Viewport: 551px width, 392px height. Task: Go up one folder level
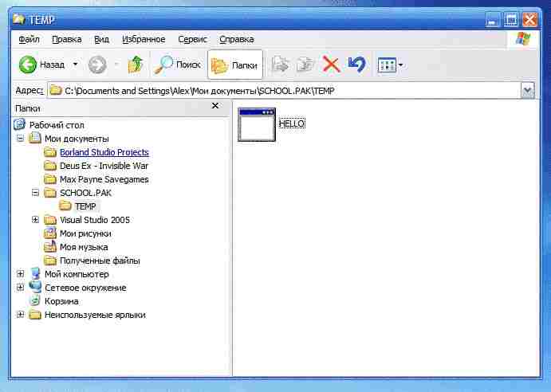click(x=136, y=65)
